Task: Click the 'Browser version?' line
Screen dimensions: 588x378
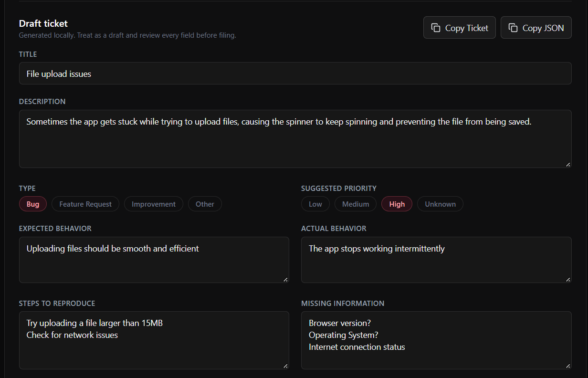Action: [x=340, y=323]
